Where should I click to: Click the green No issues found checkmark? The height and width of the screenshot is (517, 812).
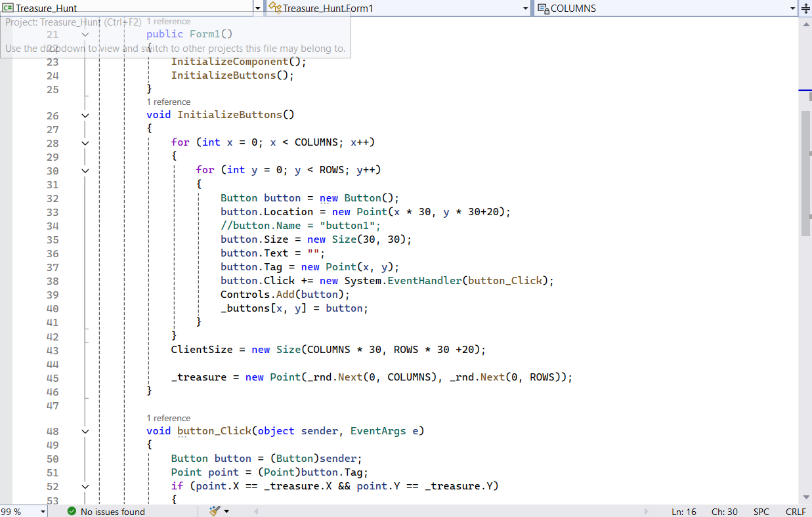(72, 512)
